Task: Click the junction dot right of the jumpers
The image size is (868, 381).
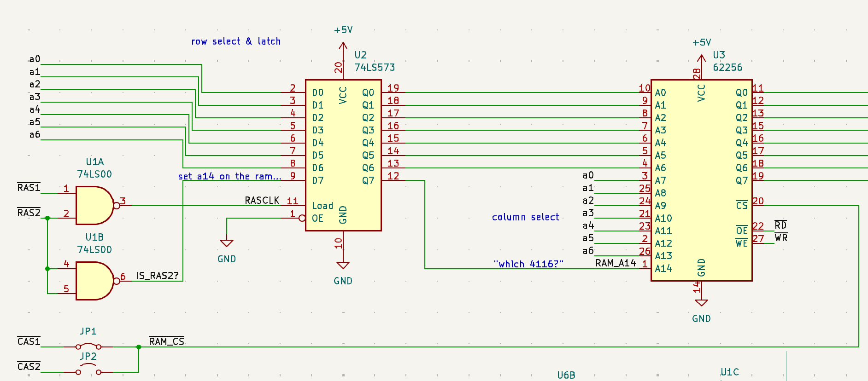Action: (x=139, y=347)
